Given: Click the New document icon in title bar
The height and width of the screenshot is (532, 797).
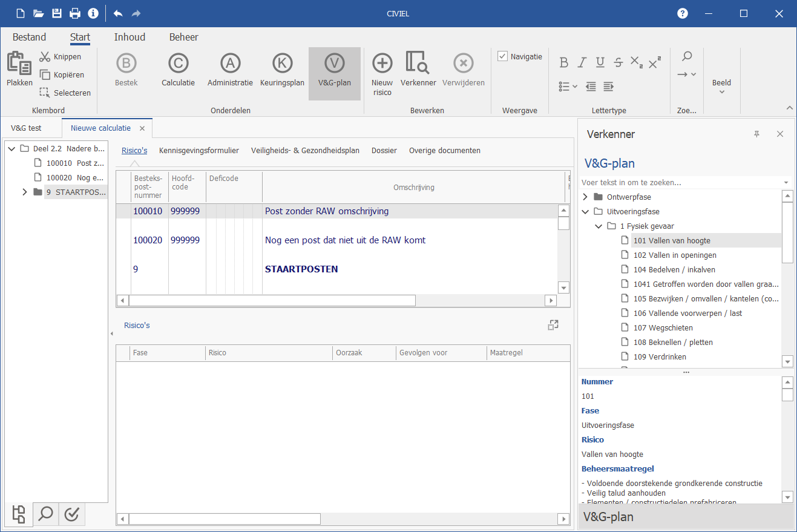Looking at the screenshot, I should click(21, 13).
